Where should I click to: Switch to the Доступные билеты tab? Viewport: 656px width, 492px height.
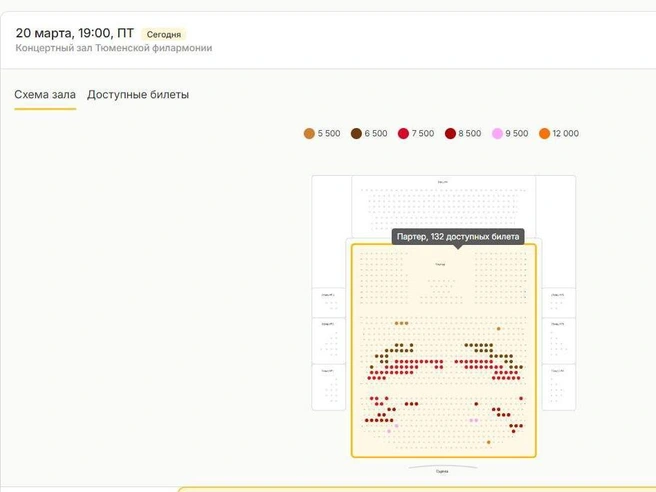click(138, 95)
